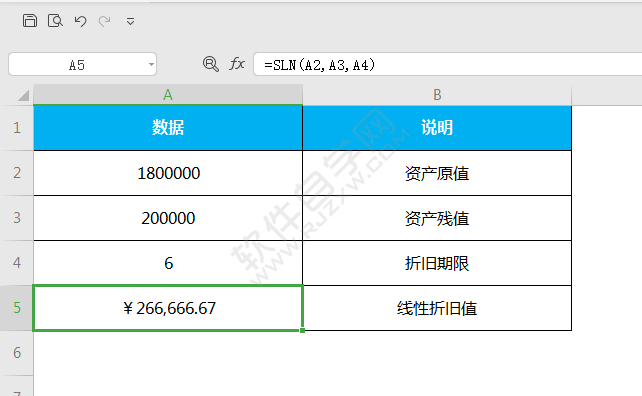Select row 1 header

click(x=16, y=128)
